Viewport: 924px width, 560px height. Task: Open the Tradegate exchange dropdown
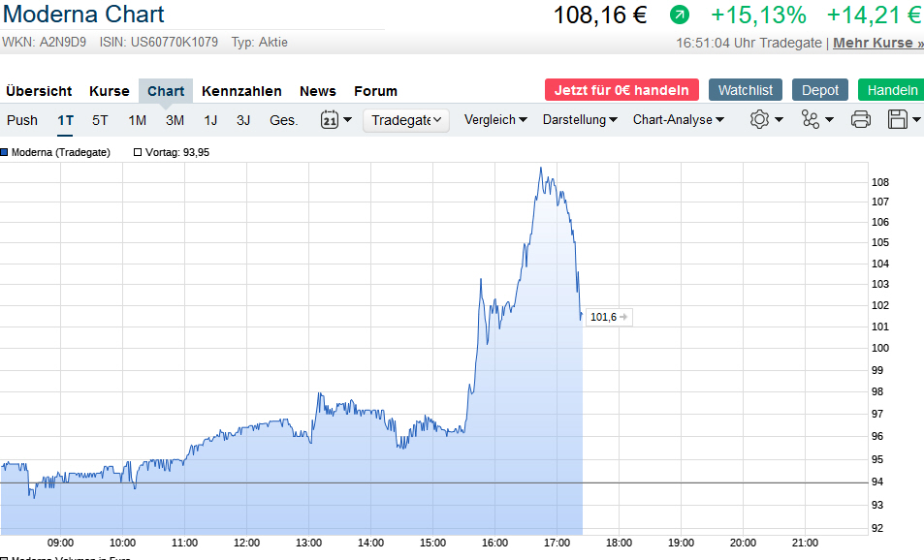[x=406, y=120]
